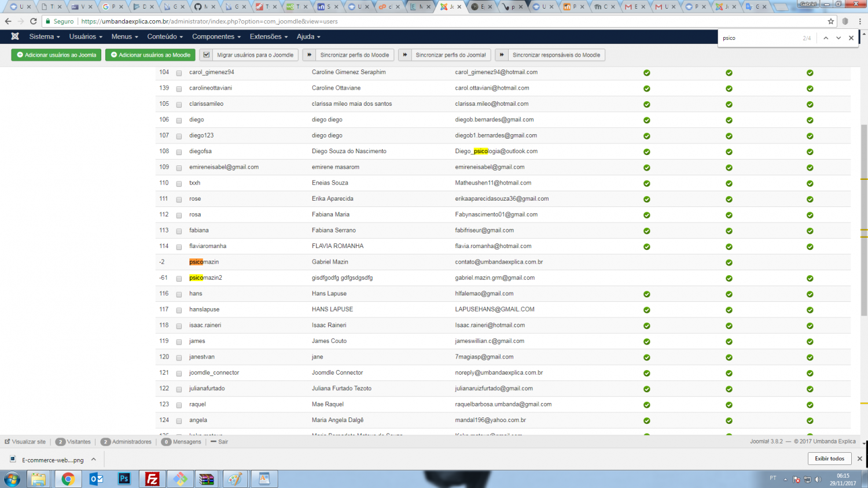Click the psico find-in-page search field
This screenshot has height=488, width=868.
(758, 38)
